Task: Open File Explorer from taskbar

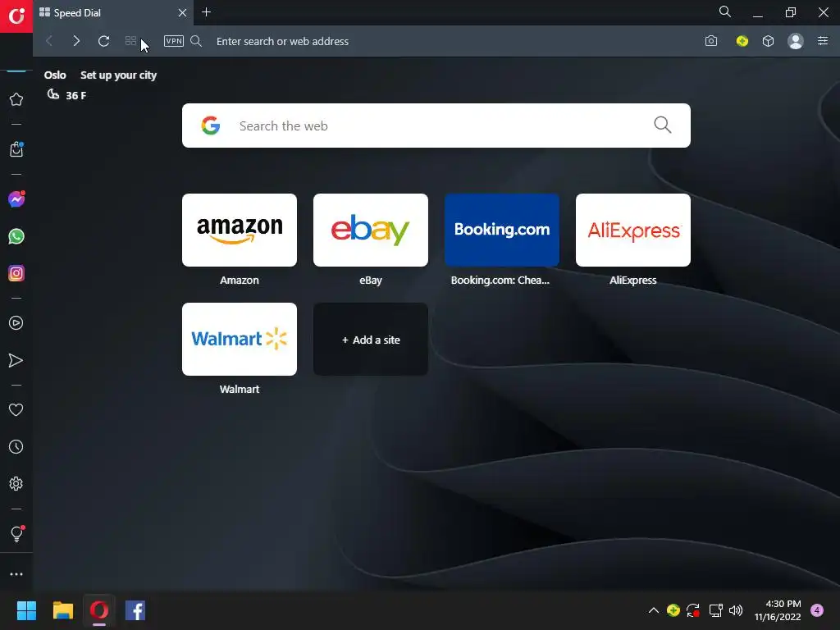Action: coord(62,610)
